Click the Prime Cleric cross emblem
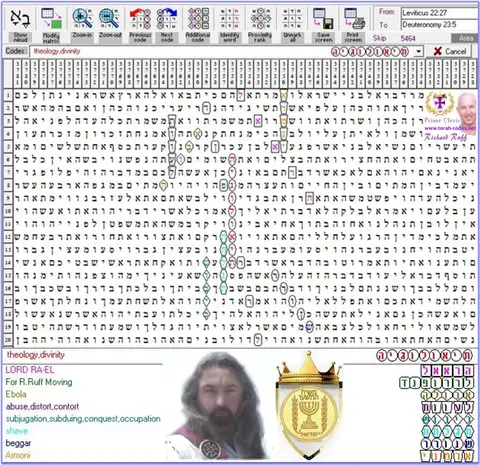The height and width of the screenshot is (465, 480). click(440, 103)
